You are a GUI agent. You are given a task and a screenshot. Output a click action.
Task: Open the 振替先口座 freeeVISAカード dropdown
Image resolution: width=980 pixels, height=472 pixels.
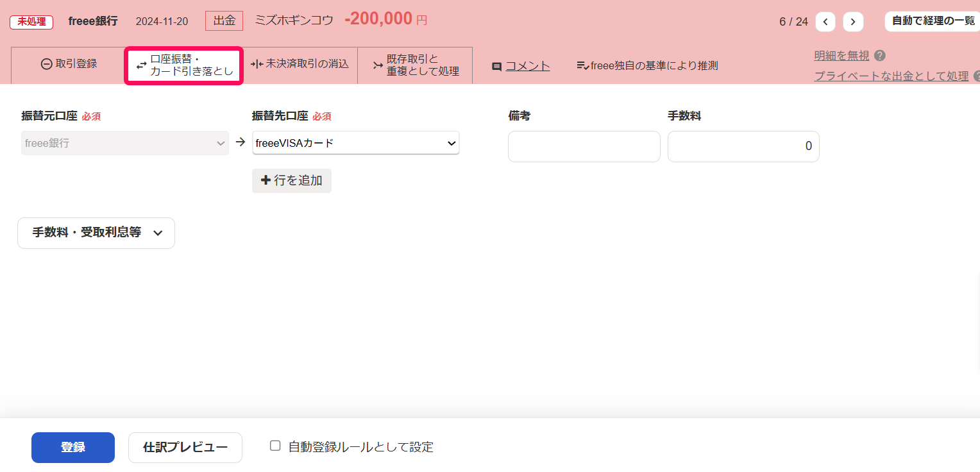coord(356,143)
